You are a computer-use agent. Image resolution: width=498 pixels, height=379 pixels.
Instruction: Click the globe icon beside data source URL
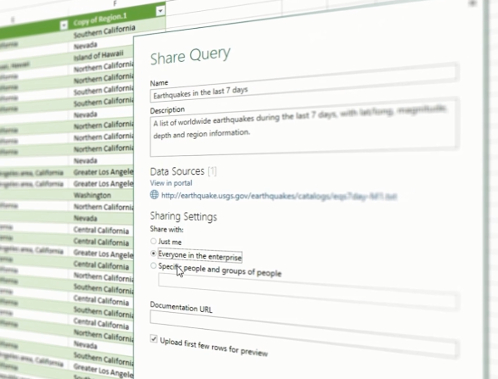point(154,194)
